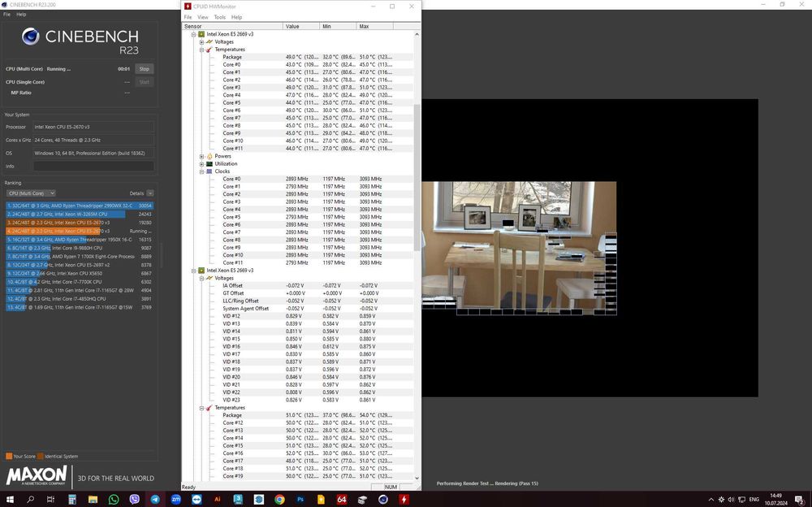The image size is (812, 507).
Task: Open Viber from the taskbar
Action: pyautogui.click(x=135, y=500)
